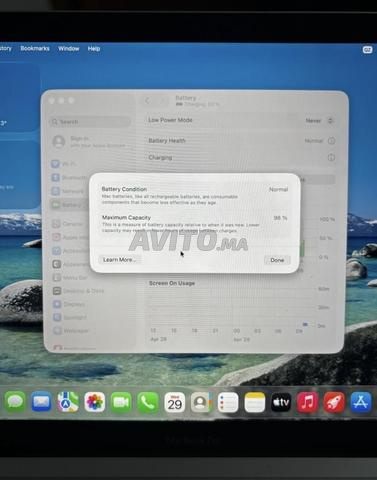Viewport: 377px width, 480px height.
Task: Open the Bookmarks menu
Action: point(35,48)
